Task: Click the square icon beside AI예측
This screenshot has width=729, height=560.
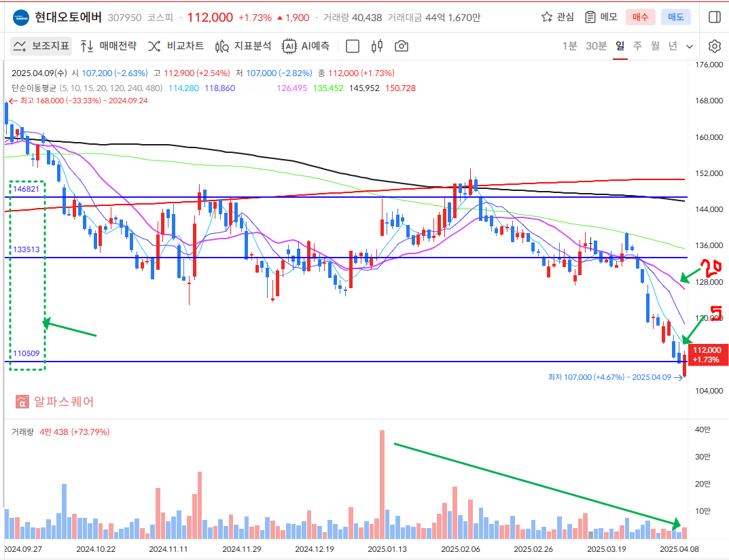Action: click(x=353, y=46)
